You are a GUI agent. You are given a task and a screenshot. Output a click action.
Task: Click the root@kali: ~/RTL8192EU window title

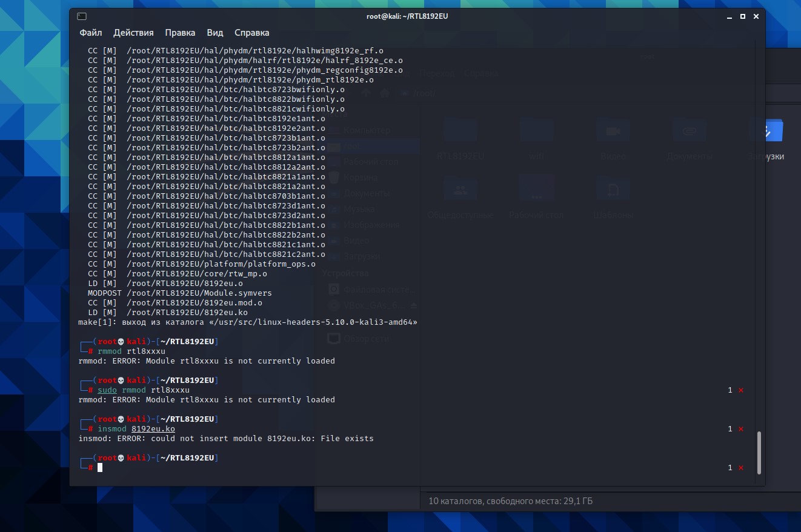click(407, 16)
